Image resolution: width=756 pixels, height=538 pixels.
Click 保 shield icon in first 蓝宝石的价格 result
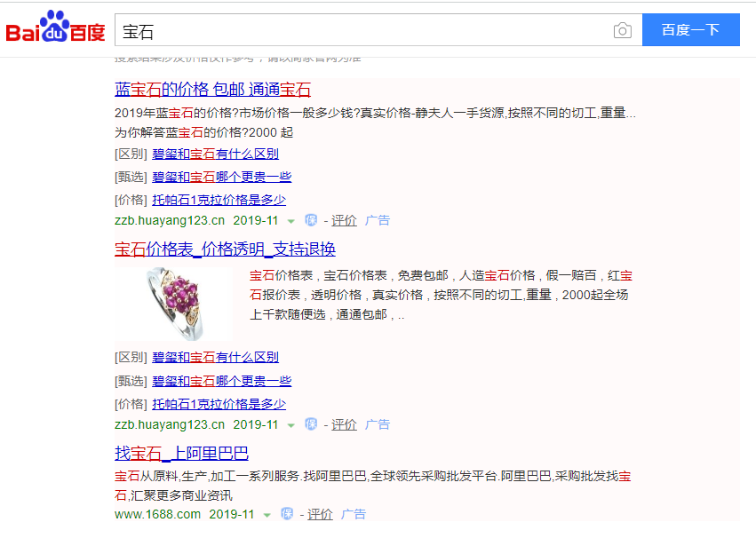click(311, 220)
